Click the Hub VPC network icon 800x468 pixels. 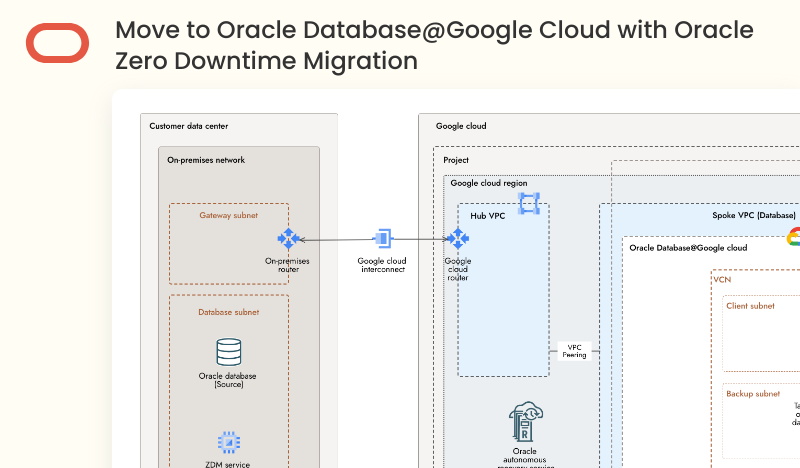point(529,203)
